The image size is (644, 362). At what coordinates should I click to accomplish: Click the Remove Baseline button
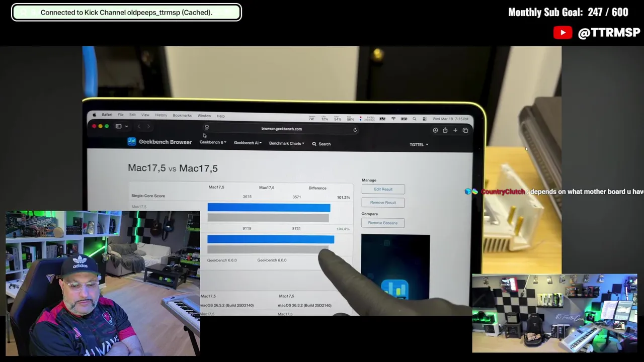point(383,223)
